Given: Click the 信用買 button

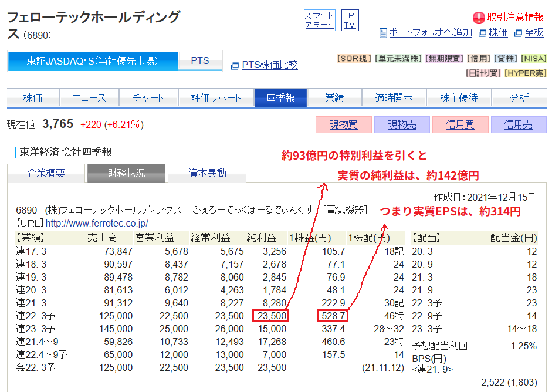Looking at the screenshot, I should coord(460,124).
